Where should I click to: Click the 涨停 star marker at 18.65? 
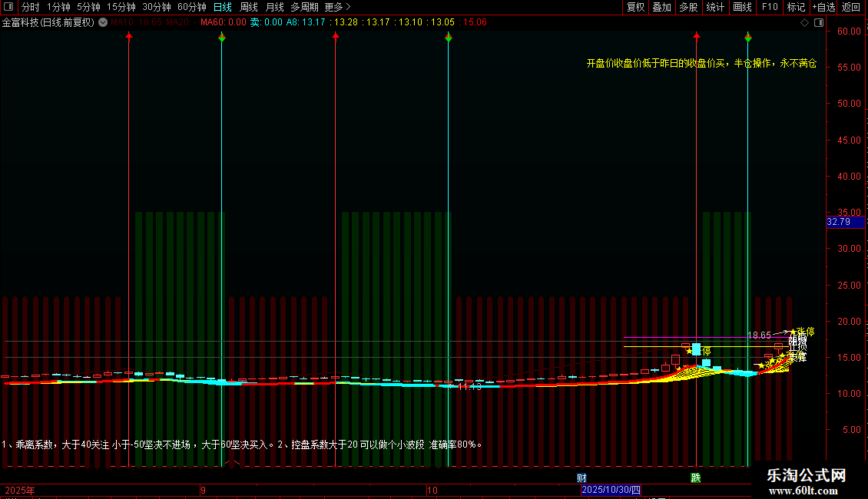(x=793, y=332)
